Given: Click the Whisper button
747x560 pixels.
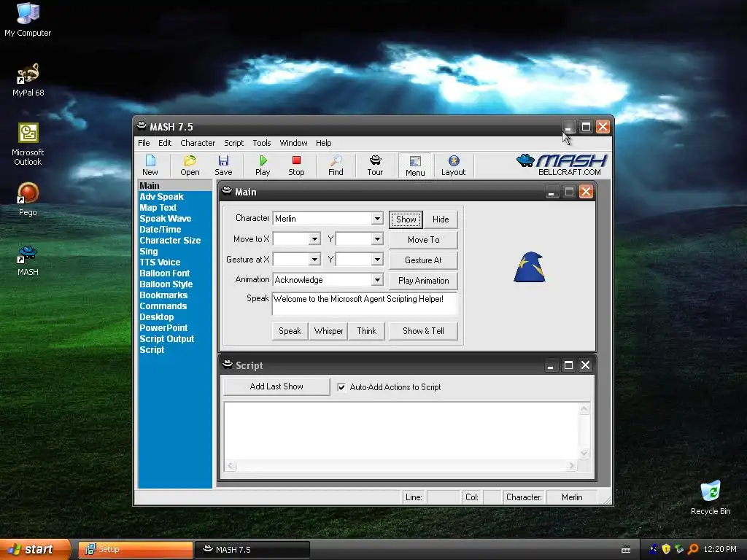Looking at the screenshot, I should coord(328,331).
